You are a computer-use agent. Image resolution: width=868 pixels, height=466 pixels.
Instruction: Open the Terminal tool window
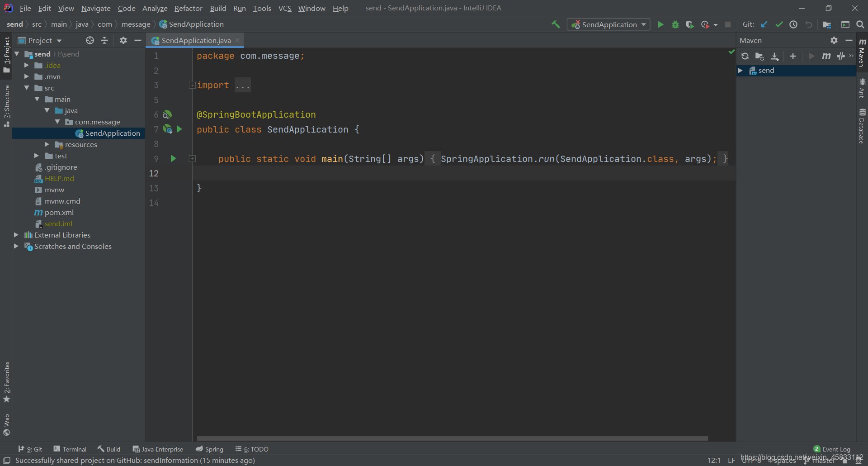(70, 449)
